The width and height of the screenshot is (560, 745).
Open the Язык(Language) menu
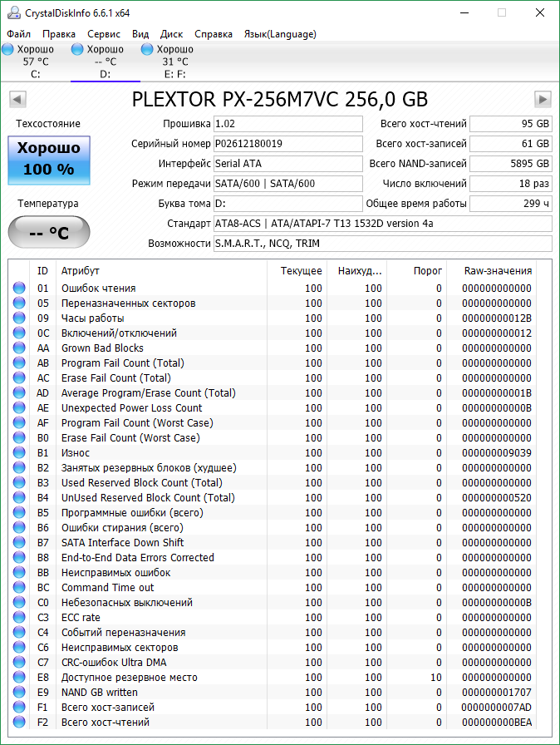[280, 34]
